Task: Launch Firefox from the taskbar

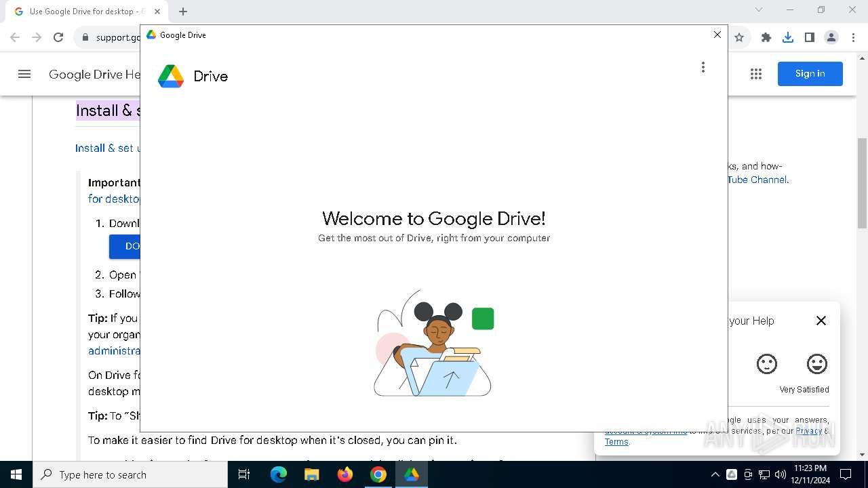Action: pyautogui.click(x=345, y=474)
